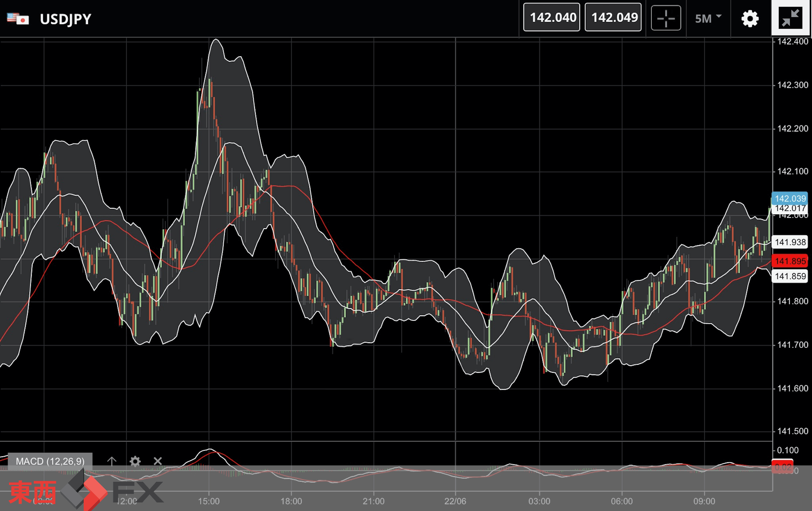Click the US/Japan currency flag icon
This screenshot has height=511, width=812.
18,19
